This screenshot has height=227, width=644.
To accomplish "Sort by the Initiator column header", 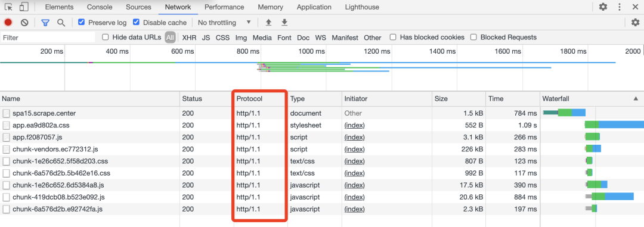I will pyautogui.click(x=387, y=99).
